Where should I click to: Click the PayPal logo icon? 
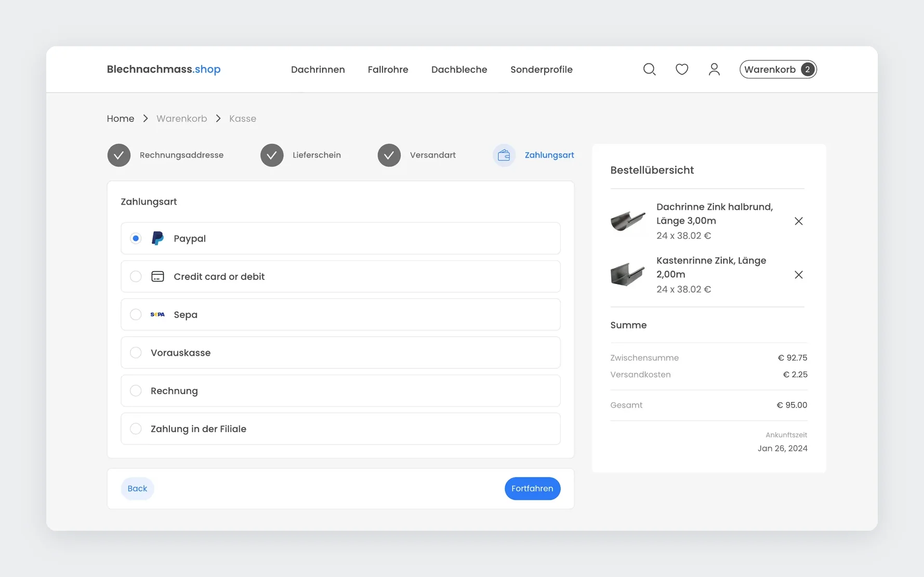tap(157, 238)
